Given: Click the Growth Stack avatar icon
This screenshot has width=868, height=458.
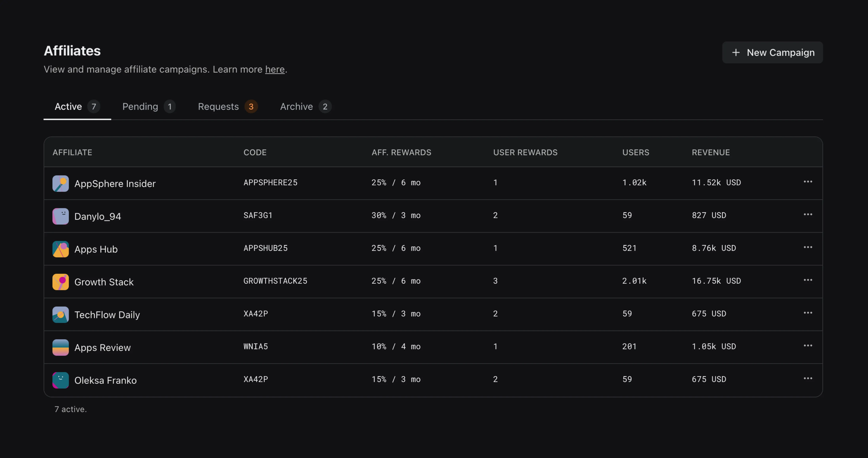Looking at the screenshot, I should (61, 282).
